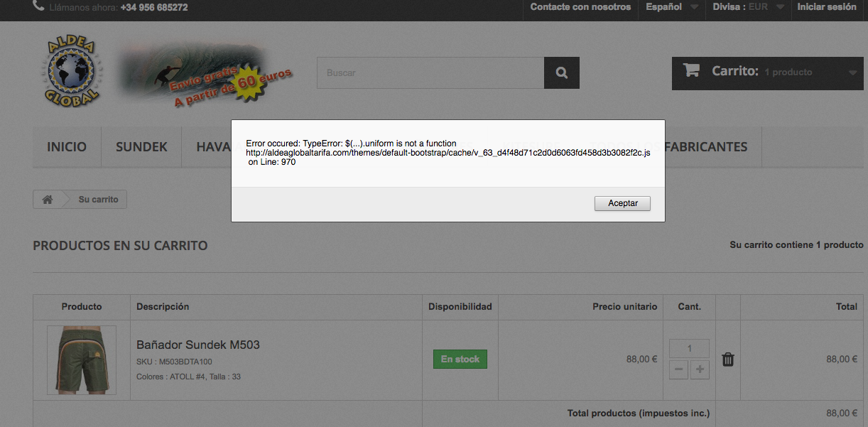This screenshot has height=427, width=868.
Task: Click the Total productos (impuestos inc.) label
Action: (639, 413)
